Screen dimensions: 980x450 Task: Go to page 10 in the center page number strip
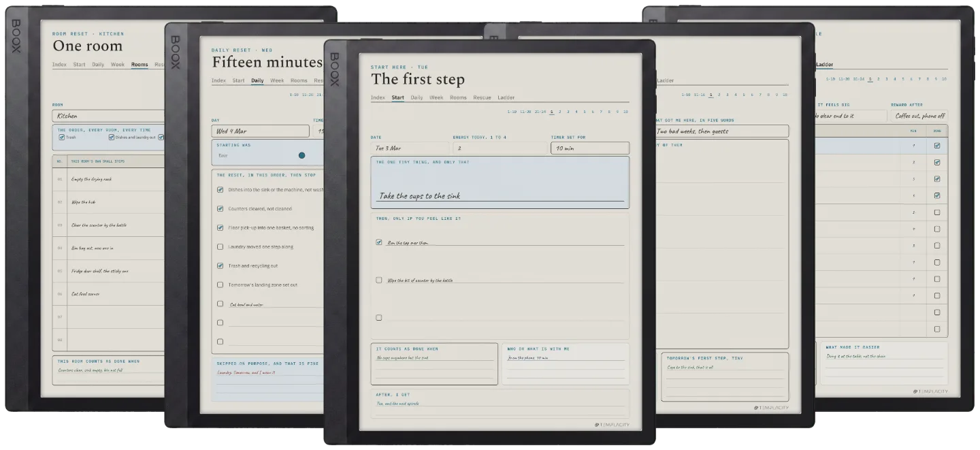(625, 112)
